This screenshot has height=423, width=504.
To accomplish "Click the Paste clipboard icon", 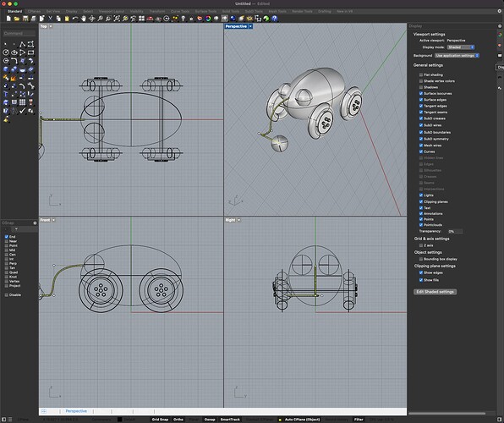I will coord(67,19).
